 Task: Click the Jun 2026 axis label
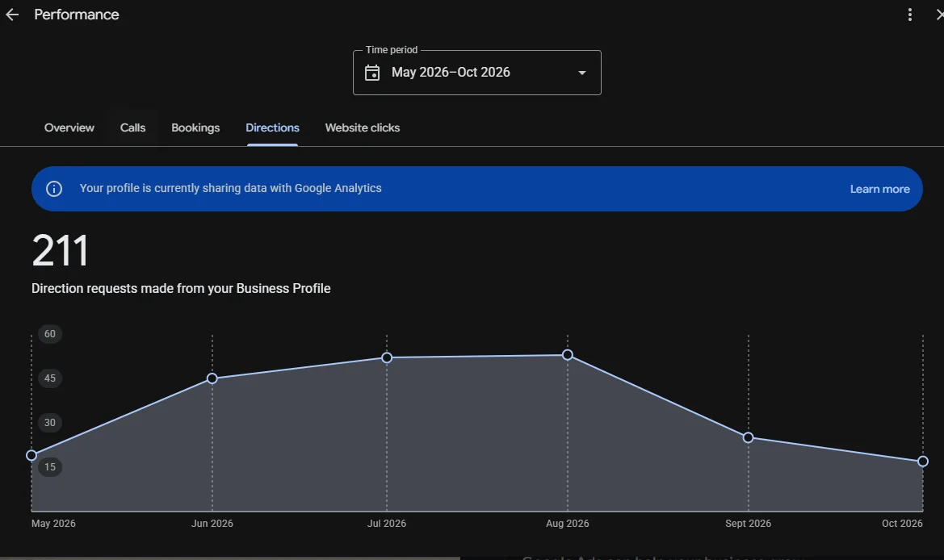pyautogui.click(x=212, y=524)
